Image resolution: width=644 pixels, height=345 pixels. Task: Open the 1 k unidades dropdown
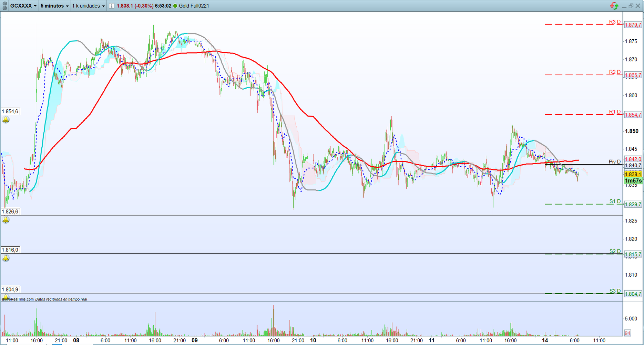coord(88,6)
